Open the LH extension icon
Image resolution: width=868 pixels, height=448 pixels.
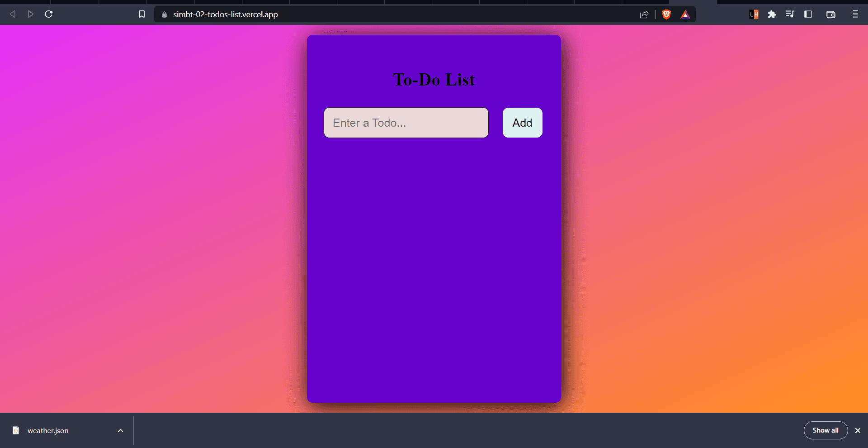pos(754,14)
